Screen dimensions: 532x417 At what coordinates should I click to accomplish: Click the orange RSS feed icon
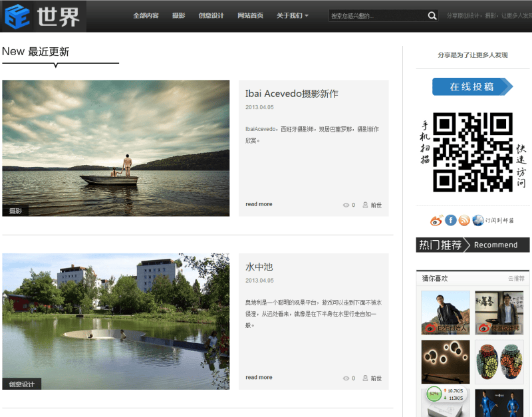pyautogui.click(x=464, y=220)
